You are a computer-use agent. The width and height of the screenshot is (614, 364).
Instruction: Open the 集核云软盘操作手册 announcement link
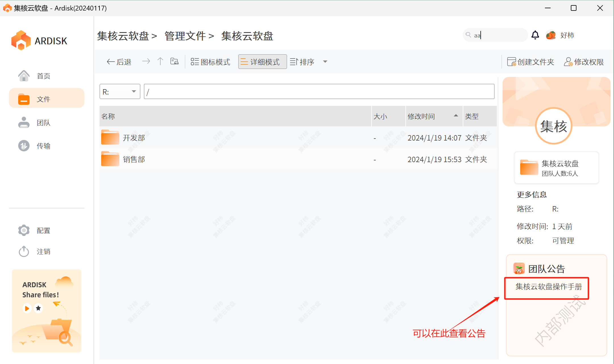pyautogui.click(x=548, y=287)
